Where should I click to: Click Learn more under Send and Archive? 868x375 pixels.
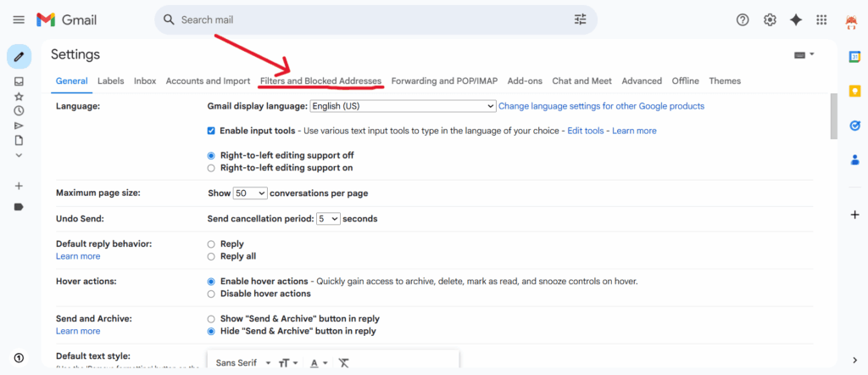78,331
